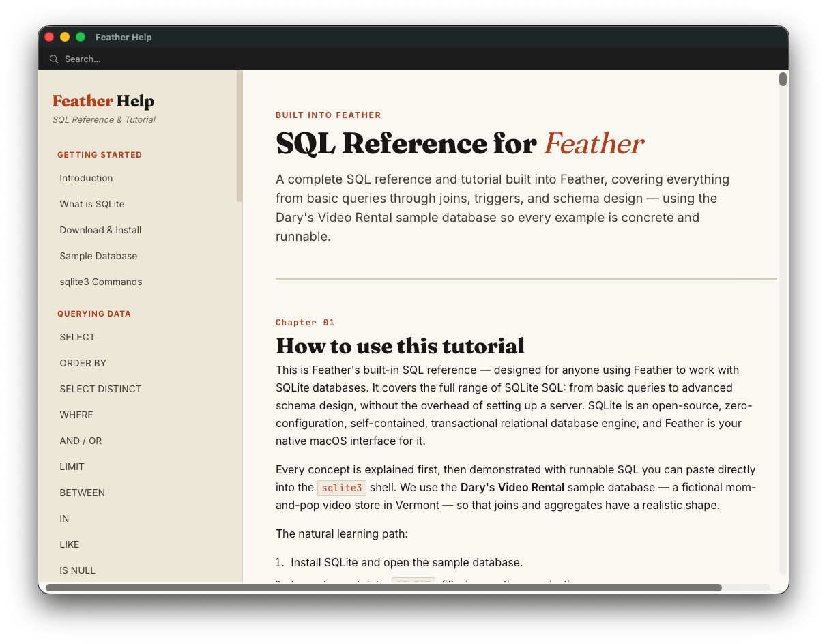Viewport: 827px width, 644px height.
Task: Click the How to use this tutorial heading
Action: (x=400, y=346)
